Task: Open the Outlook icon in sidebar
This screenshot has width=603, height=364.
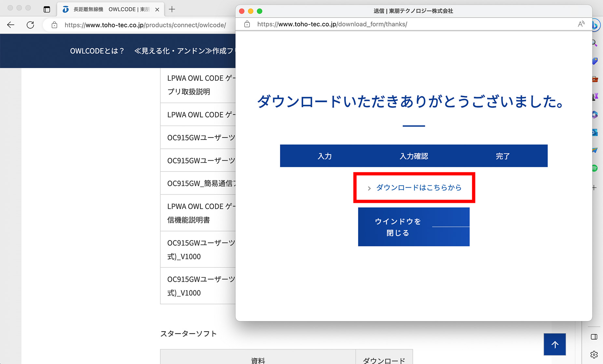Action: point(595,133)
